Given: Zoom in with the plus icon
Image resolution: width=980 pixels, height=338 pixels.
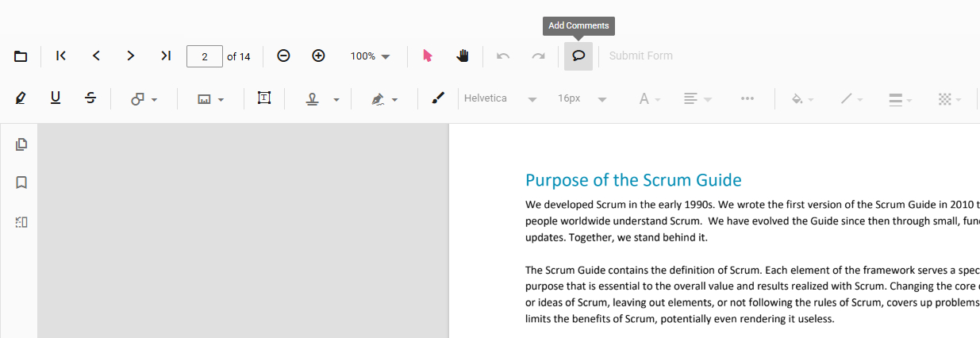Looking at the screenshot, I should (x=318, y=56).
